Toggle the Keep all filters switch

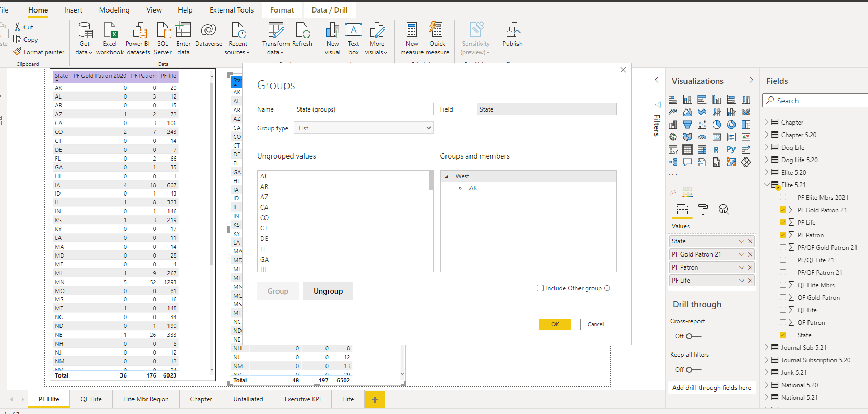[x=693, y=370]
